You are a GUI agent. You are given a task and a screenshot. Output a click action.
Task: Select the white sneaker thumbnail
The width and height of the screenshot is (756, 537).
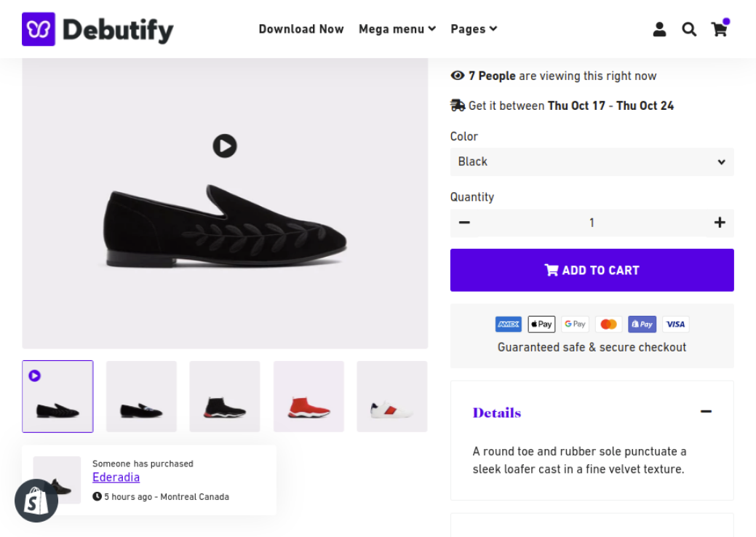point(392,397)
